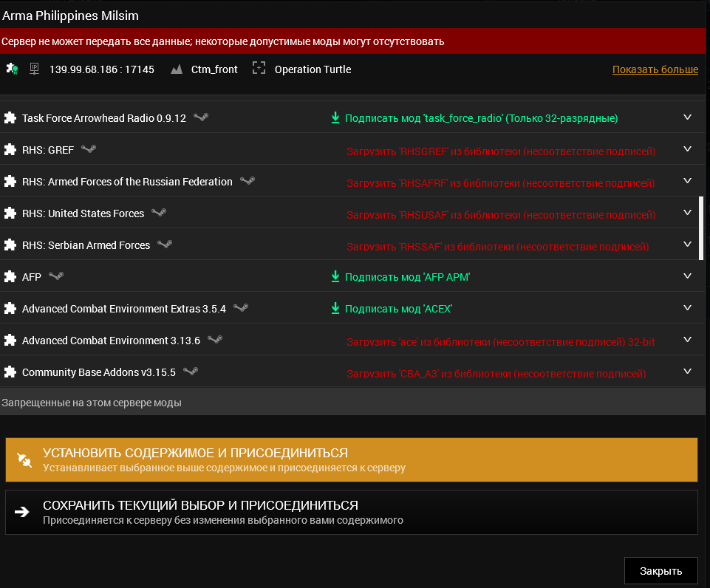710x588 pixels.
Task: Click 'Загрузить RHSGREF из библиотеки' link
Action: (501, 151)
